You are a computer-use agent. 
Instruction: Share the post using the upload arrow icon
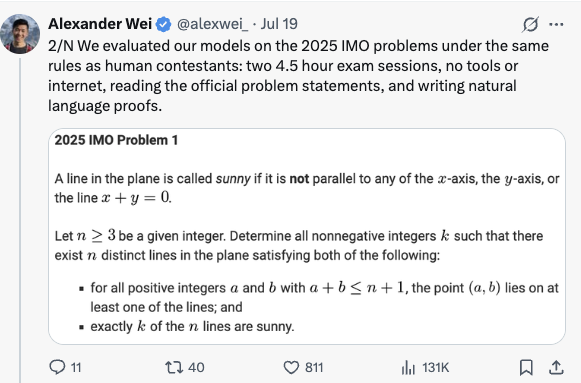click(x=556, y=367)
